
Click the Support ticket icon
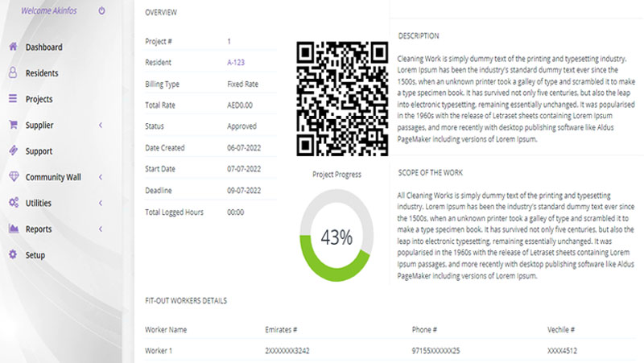pyautogui.click(x=13, y=151)
